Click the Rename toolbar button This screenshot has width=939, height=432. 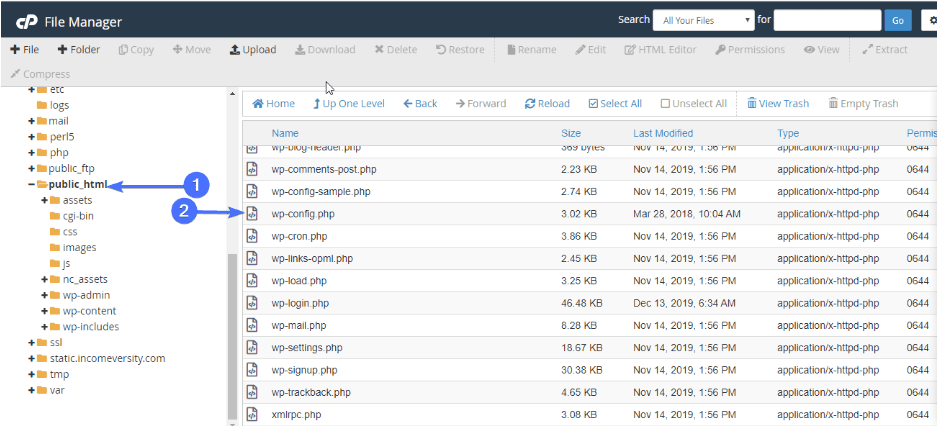click(x=532, y=50)
